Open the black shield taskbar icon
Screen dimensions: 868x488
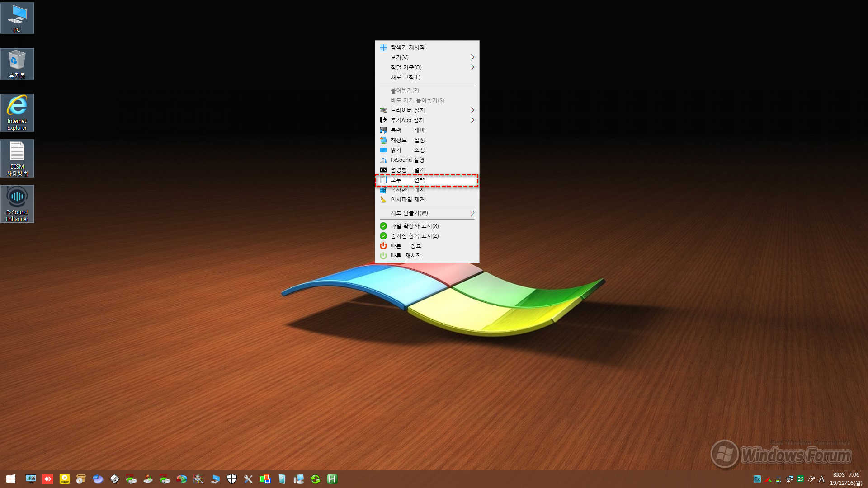(232, 479)
